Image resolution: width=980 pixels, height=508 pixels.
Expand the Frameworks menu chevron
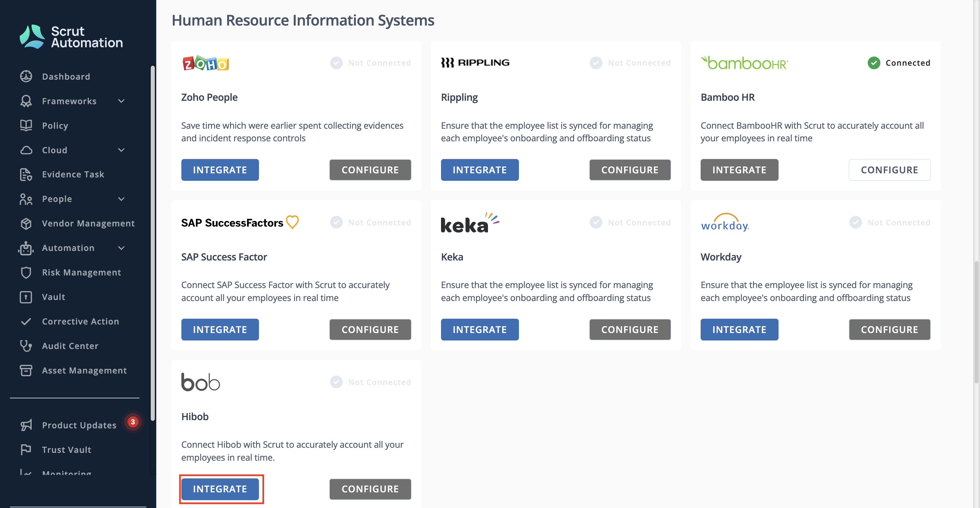click(121, 101)
